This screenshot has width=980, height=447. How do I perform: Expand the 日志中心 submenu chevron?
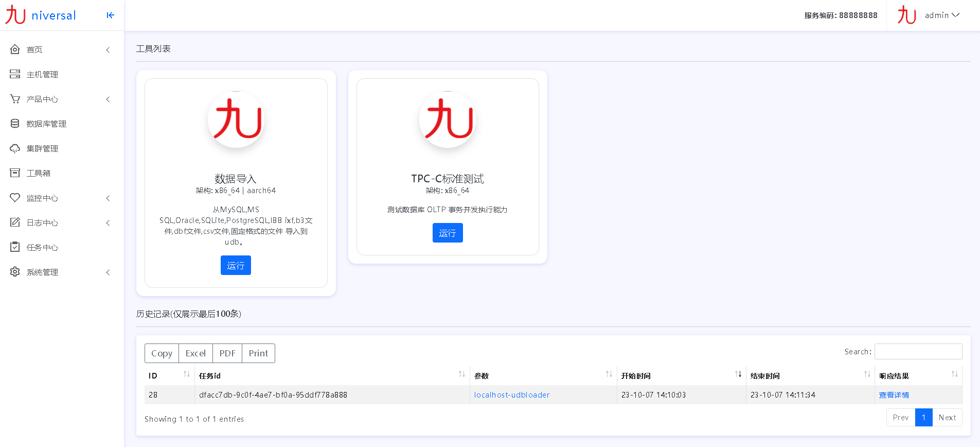(x=108, y=223)
